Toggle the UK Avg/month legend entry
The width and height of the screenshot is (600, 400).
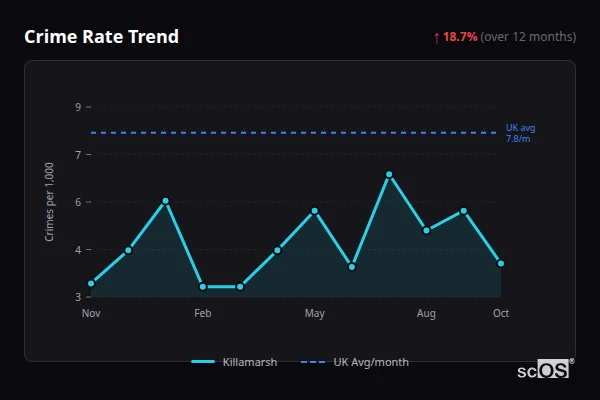(355, 362)
